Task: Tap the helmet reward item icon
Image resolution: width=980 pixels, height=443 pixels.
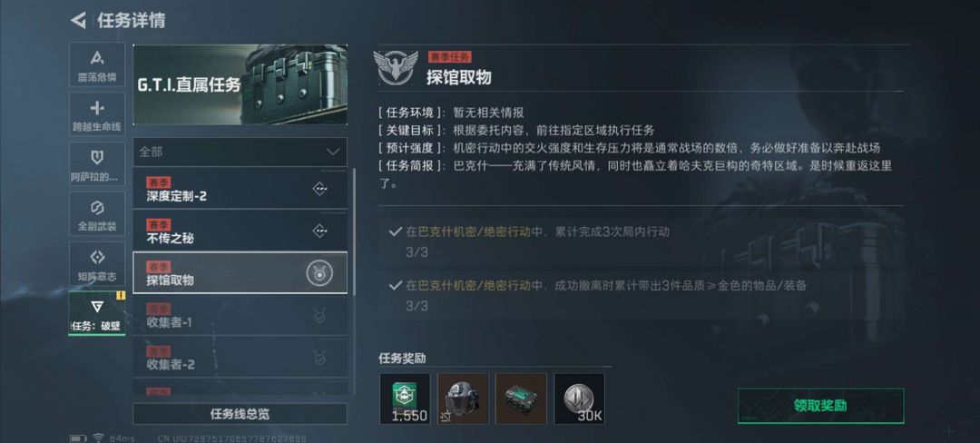Action: 463,399
